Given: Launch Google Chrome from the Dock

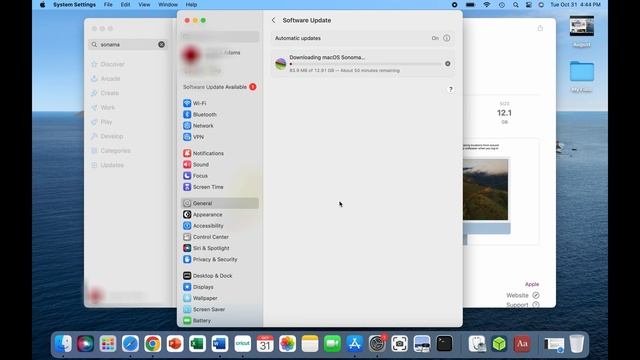Looking at the screenshot, I should pos(153,344).
